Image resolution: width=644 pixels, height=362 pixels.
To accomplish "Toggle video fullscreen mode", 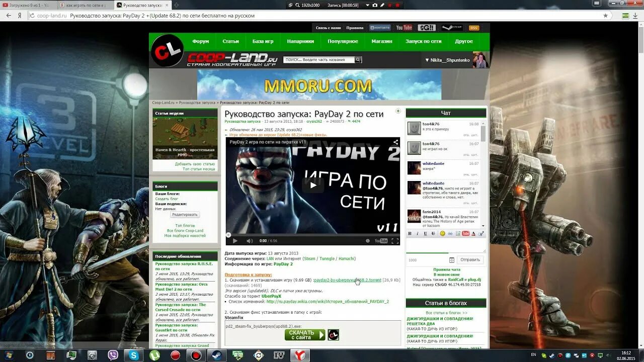I will pos(395,241).
